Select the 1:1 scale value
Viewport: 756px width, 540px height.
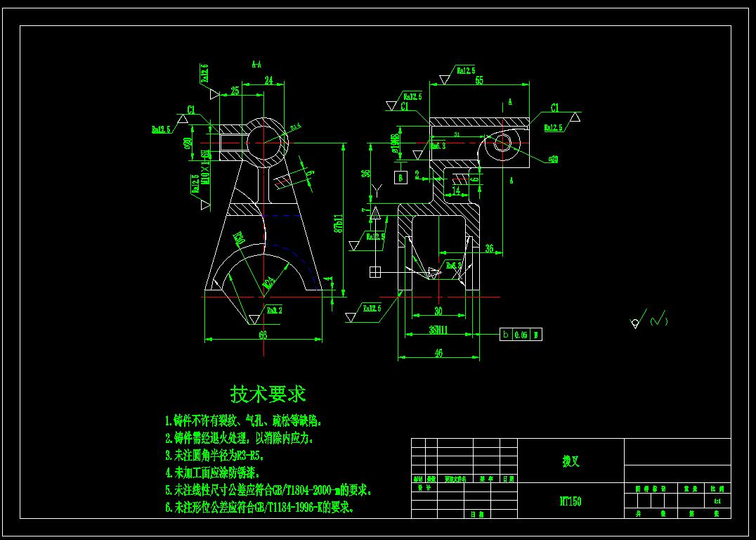point(717,501)
